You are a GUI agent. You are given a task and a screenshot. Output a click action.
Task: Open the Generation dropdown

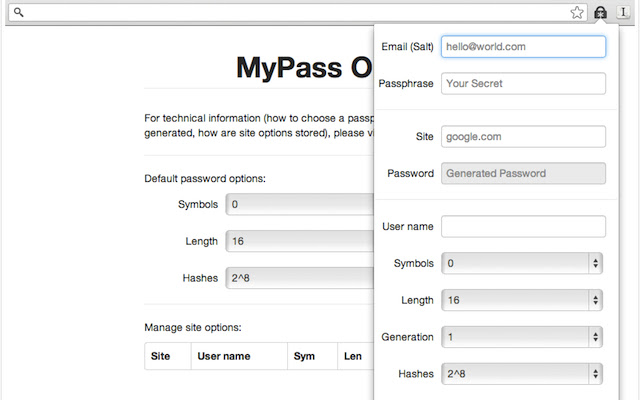(522, 337)
